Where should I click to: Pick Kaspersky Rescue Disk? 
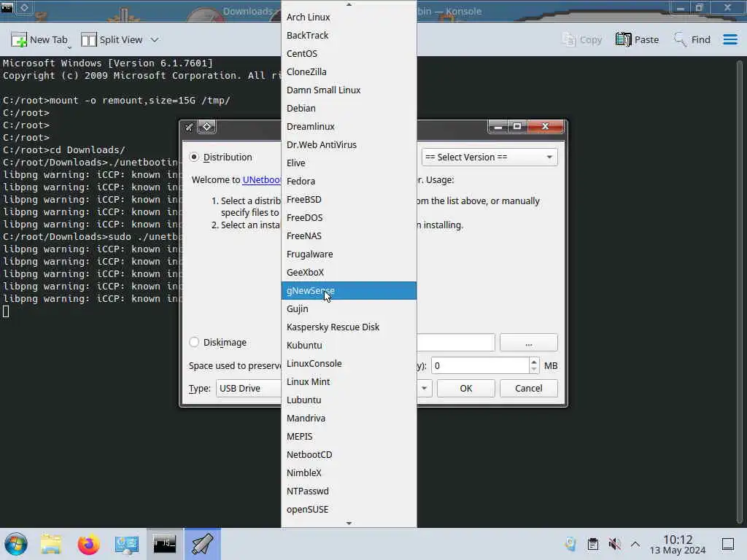point(349,327)
